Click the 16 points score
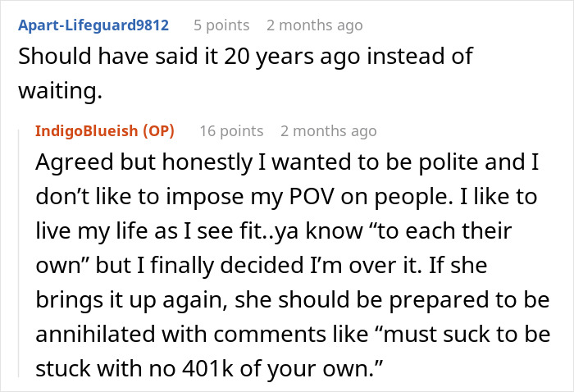This screenshot has width=574, height=392. pyautogui.click(x=231, y=130)
